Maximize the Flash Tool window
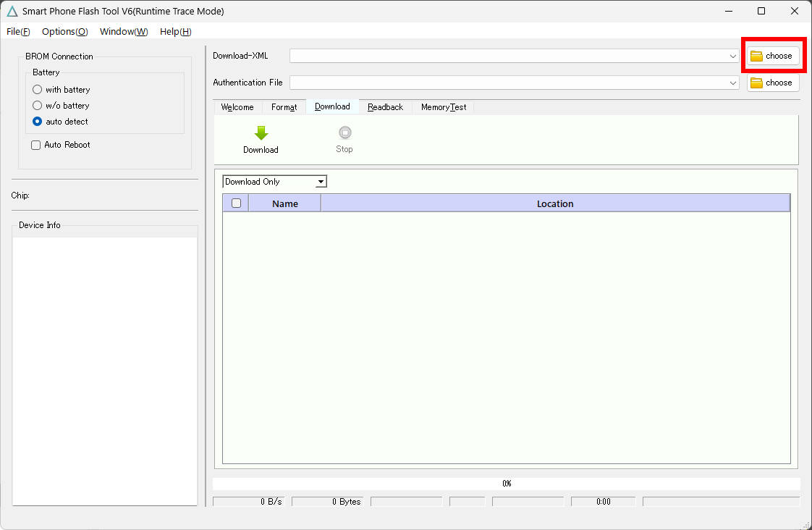This screenshot has height=530, width=812. point(761,11)
